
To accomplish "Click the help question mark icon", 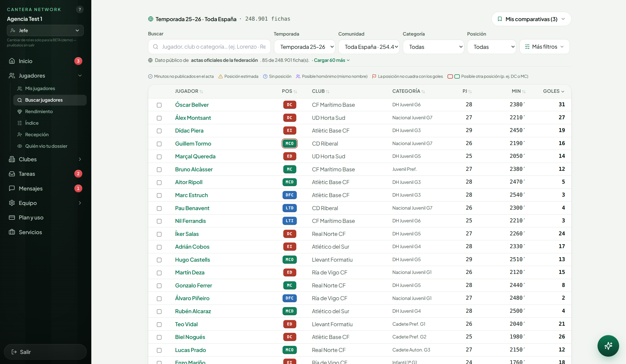I will (x=80, y=9).
